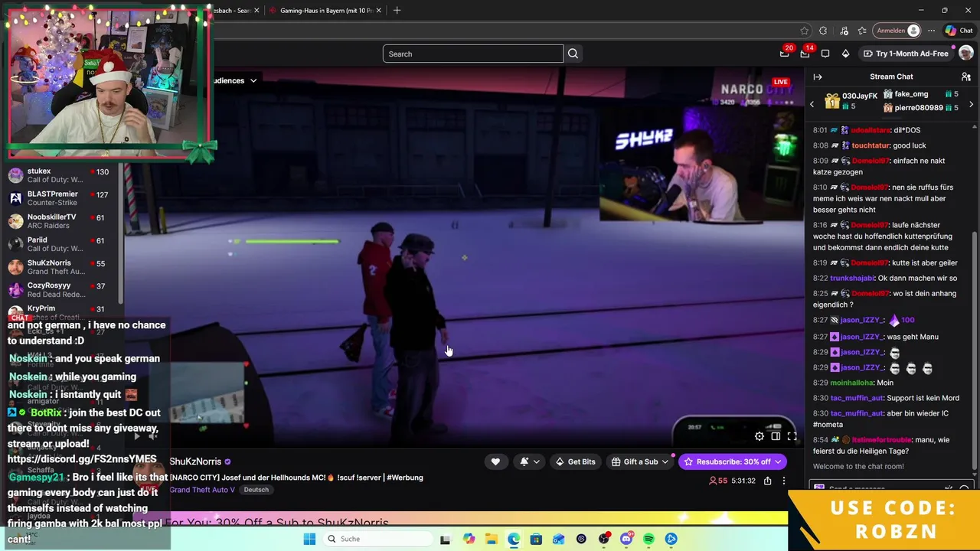
Task: Open Windows Start menu
Action: (x=309, y=539)
